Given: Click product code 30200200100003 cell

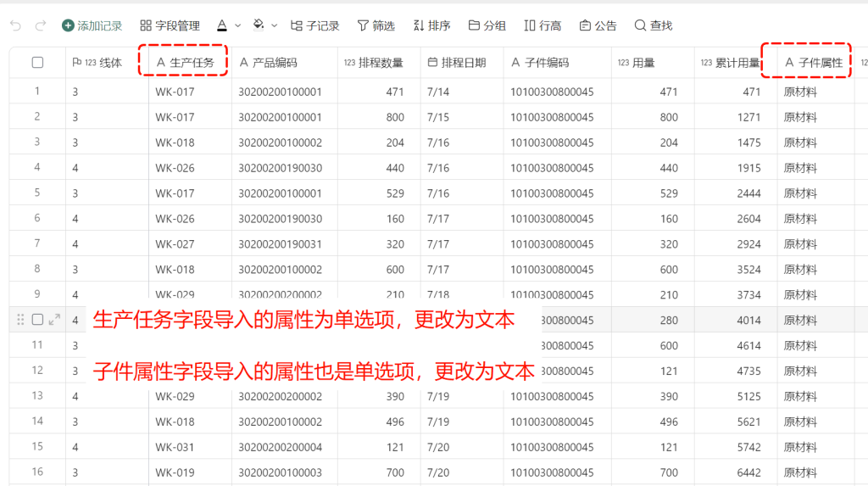Looking at the screenshot, I should click(x=285, y=472).
